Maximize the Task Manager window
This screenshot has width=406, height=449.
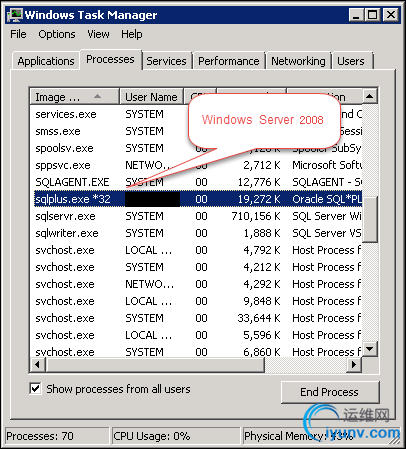pos(372,15)
